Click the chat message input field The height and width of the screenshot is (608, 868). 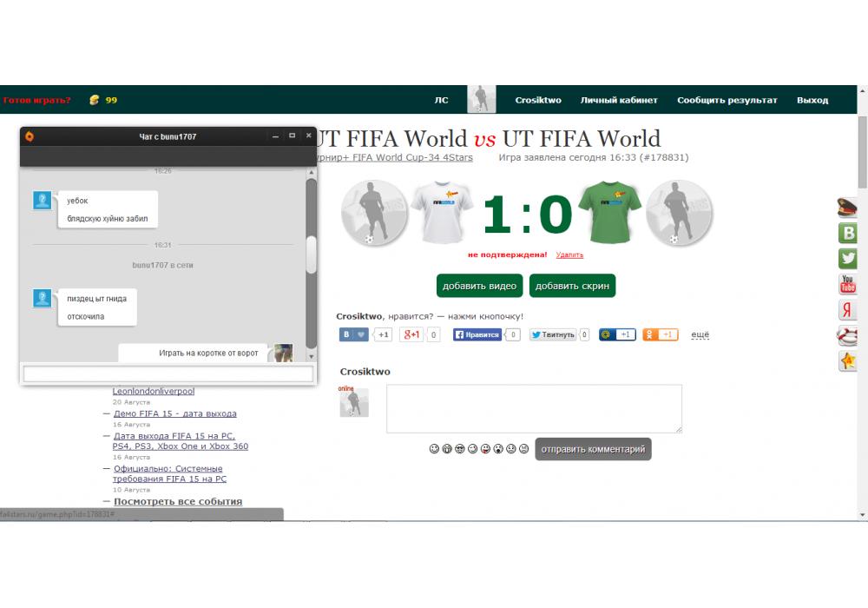click(168, 373)
